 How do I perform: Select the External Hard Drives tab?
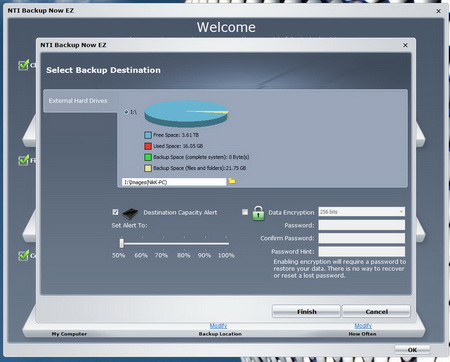(x=78, y=101)
